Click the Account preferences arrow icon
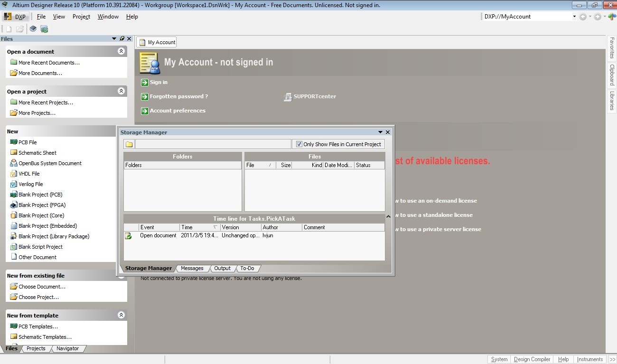The height and width of the screenshot is (364, 617). click(x=145, y=111)
